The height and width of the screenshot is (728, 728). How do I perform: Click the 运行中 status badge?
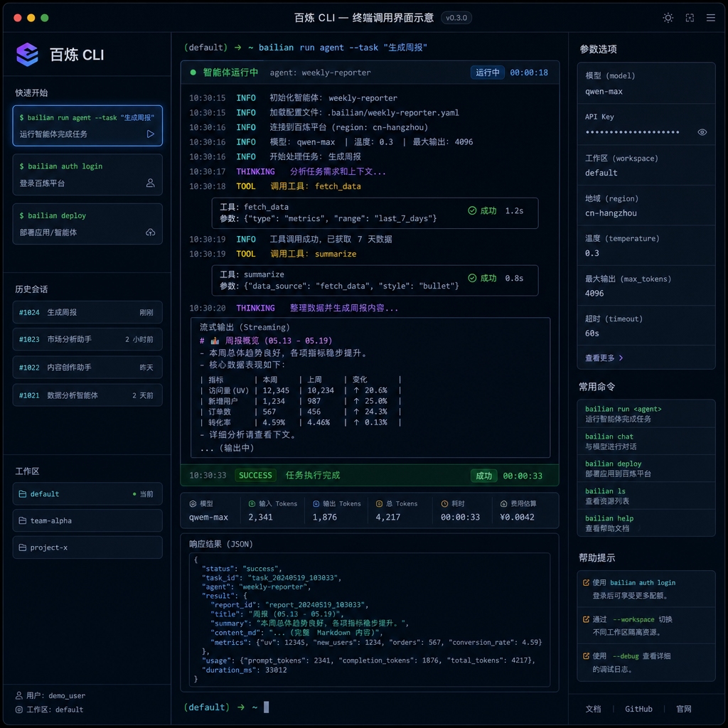(488, 73)
